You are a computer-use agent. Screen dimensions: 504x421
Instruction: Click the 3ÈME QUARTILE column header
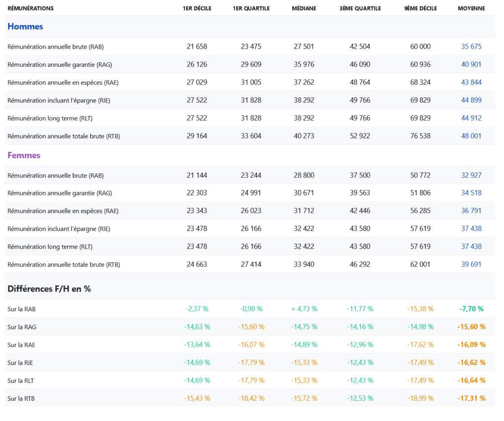tap(360, 8)
